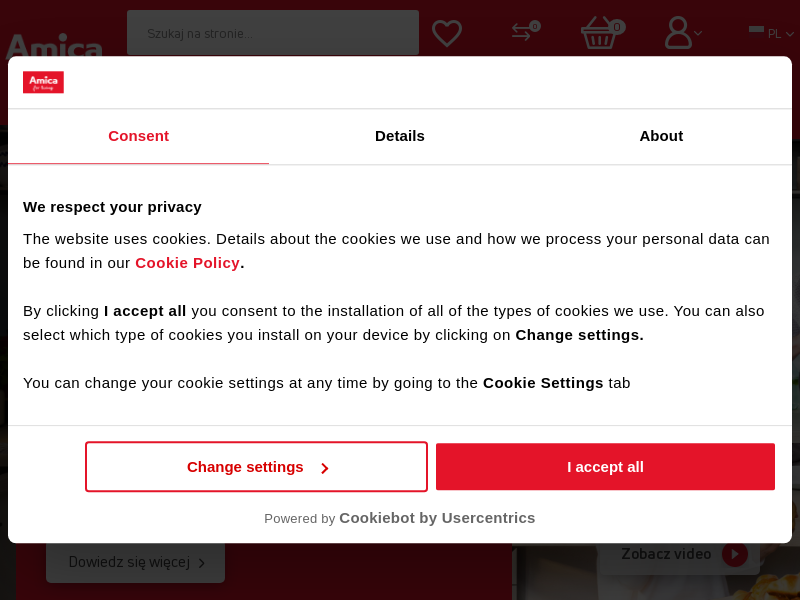The height and width of the screenshot is (600, 800).
Task: Click the Change settings button
Action: 256,467
